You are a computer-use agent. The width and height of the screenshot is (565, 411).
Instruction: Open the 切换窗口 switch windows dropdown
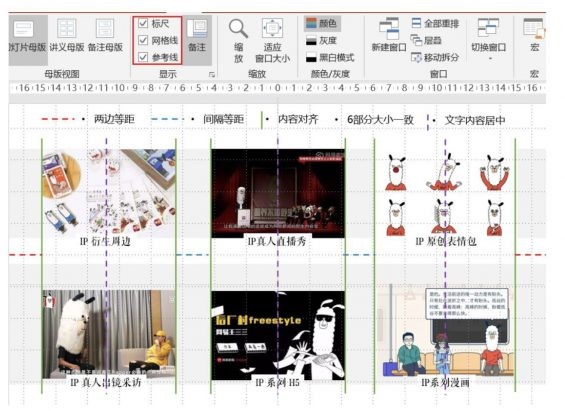point(489,39)
